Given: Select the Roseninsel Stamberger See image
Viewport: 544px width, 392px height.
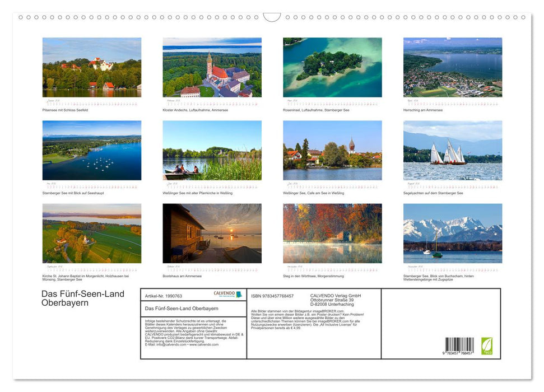Looking at the screenshot, I should [x=332, y=67].
